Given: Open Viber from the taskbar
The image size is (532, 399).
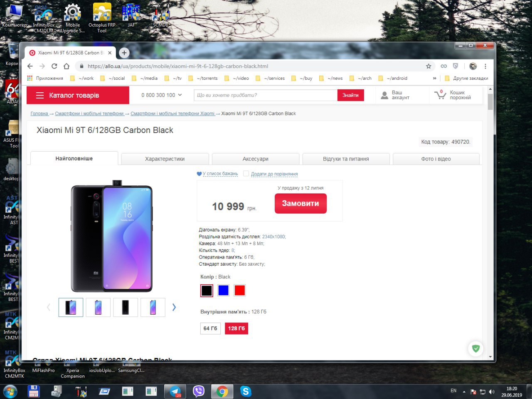Looking at the screenshot, I should coord(199,391).
